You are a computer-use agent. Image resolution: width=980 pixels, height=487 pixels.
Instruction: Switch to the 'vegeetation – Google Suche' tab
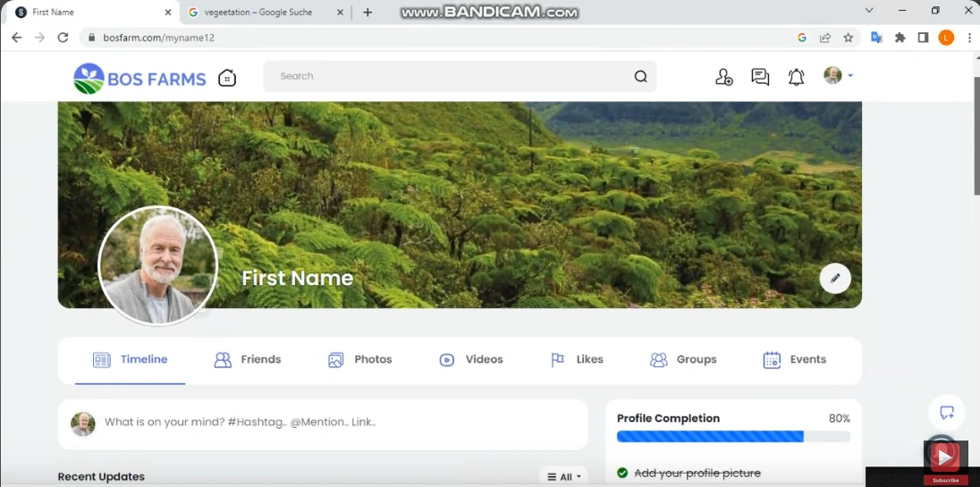[x=266, y=13]
